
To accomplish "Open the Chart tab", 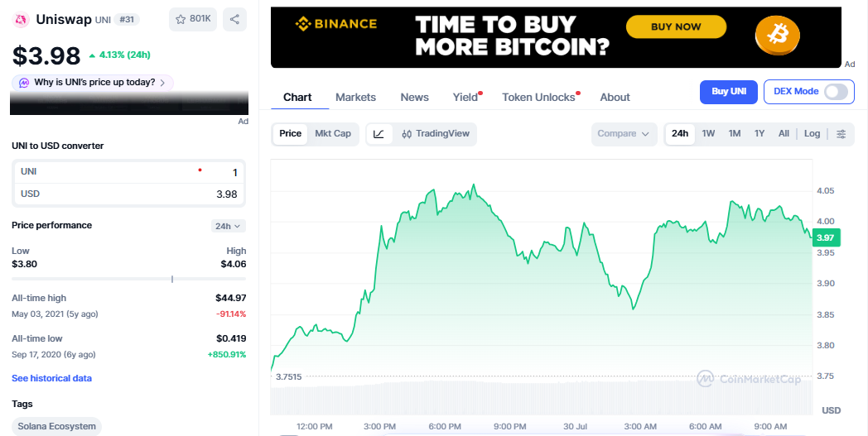I will (x=297, y=98).
